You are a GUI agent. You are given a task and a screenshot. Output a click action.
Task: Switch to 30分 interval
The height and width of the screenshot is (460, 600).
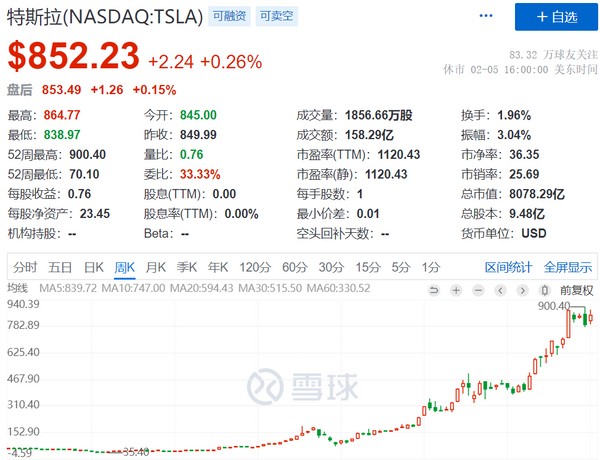(x=331, y=267)
